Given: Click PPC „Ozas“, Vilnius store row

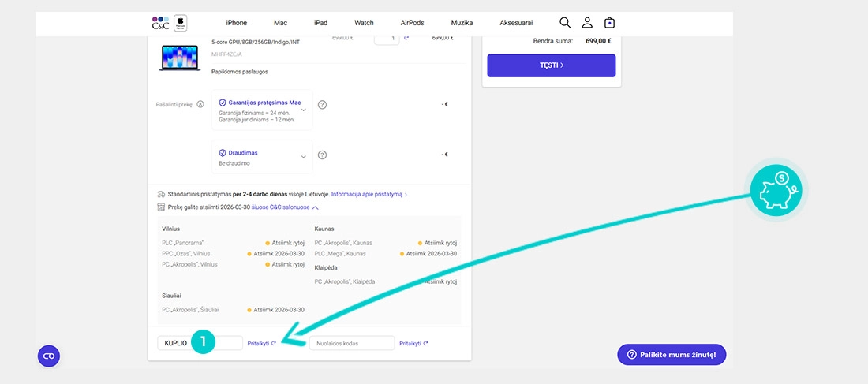Looking at the screenshot, I should (233, 253).
